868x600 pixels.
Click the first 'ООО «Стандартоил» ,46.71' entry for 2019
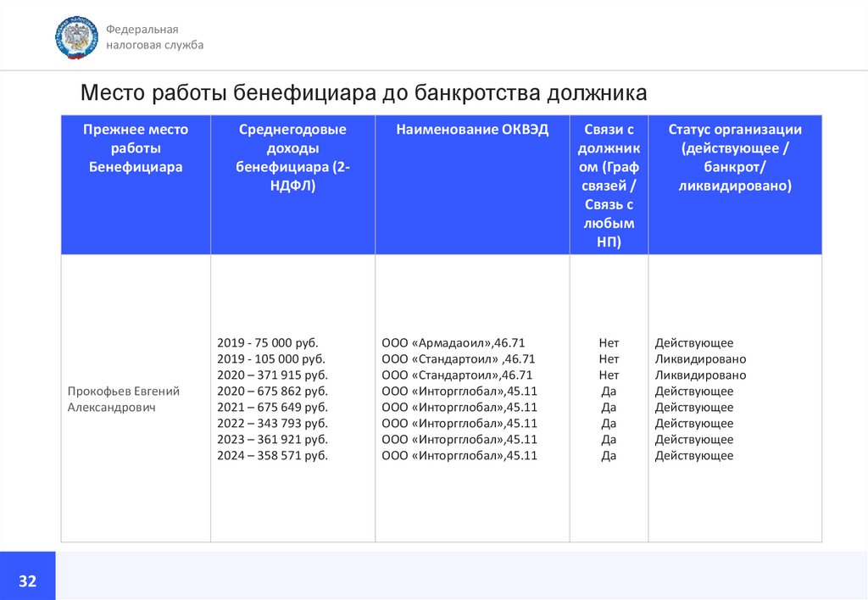[459, 358]
